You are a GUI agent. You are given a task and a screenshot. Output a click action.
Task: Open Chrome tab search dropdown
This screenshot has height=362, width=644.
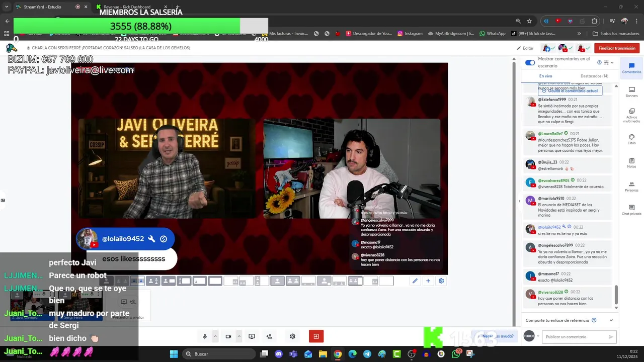[x=7, y=7]
